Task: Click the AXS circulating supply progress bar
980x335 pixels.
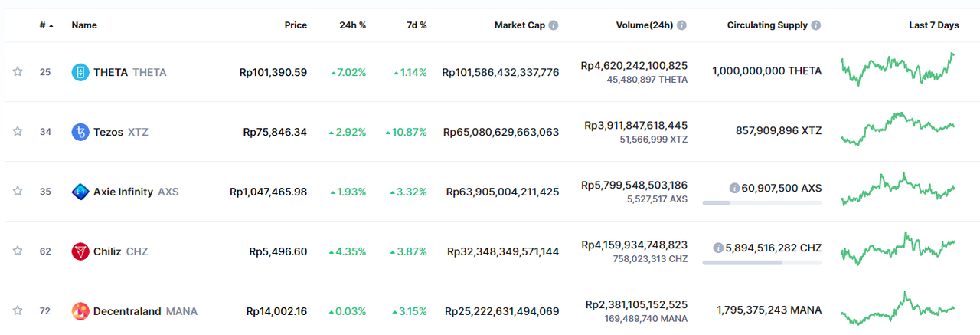Action: 762,203
